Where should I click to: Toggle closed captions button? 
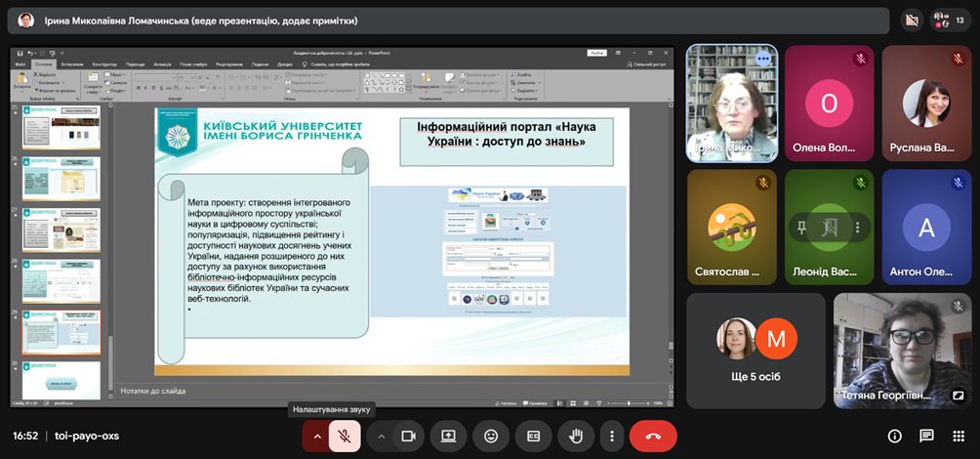pyautogui.click(x=533, y=436)
